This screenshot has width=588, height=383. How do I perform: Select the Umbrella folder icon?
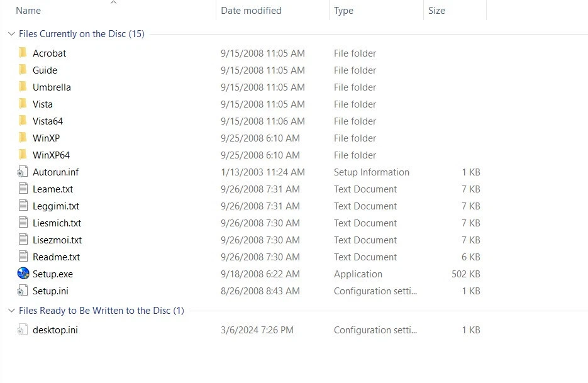23,87
